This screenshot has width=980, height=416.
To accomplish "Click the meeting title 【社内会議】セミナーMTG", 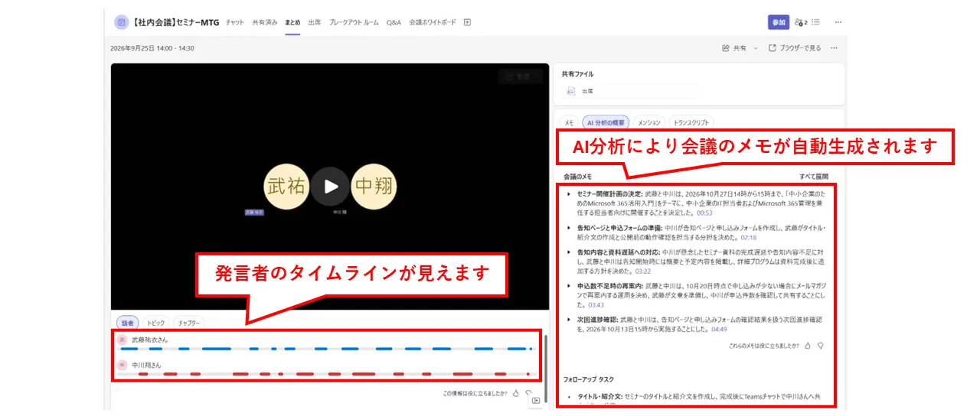I will coord(176,22).
